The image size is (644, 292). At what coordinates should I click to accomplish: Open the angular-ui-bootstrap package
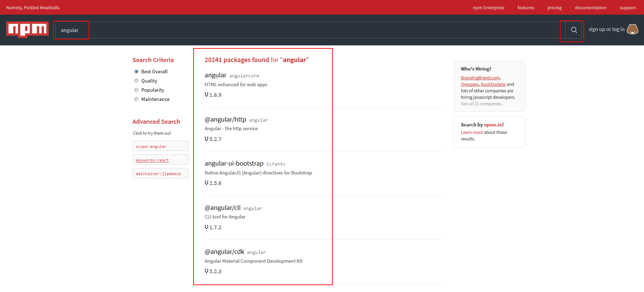[234, 164]
